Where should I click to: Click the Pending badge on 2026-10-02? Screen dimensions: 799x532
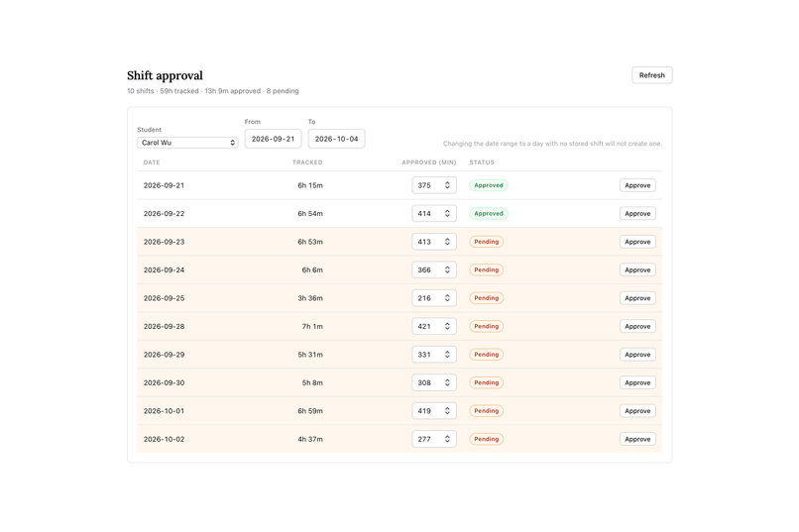click(x=486, y=439)
